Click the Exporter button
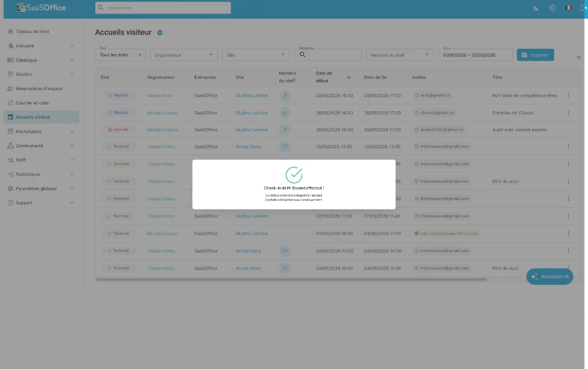 [x=535, y=55]
